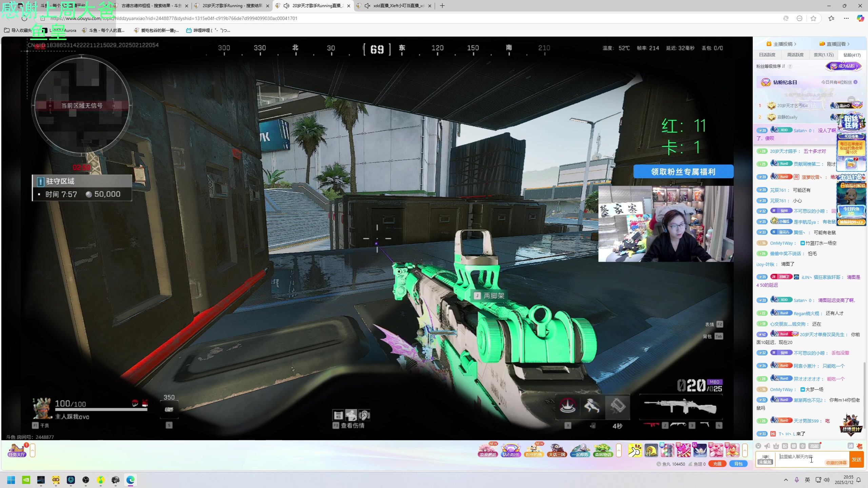Open the emoji picker in chat
The width and height of the screenshot is (868, 488).
[x=758, y=446]
